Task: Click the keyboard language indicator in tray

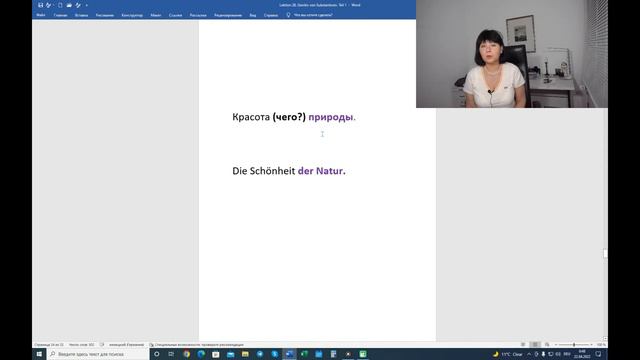Action: pyautogui.click(x=567, y=354)
